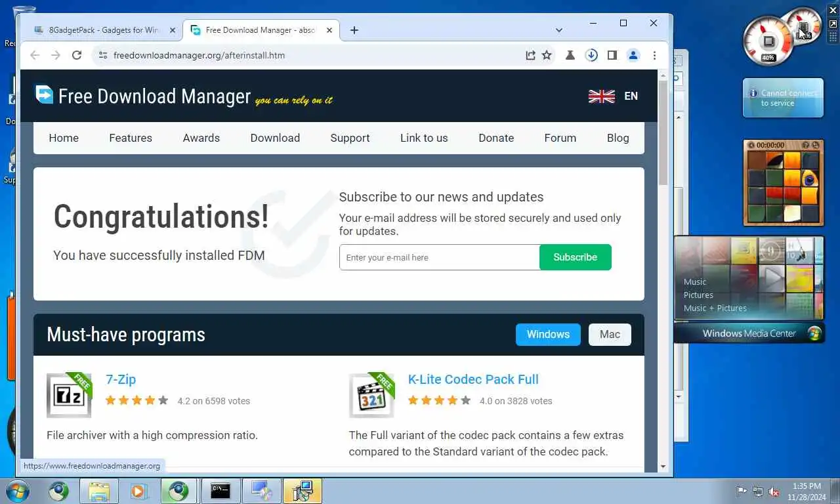
Task: Close the CPU meter gadget
Action: pos(833,10)
